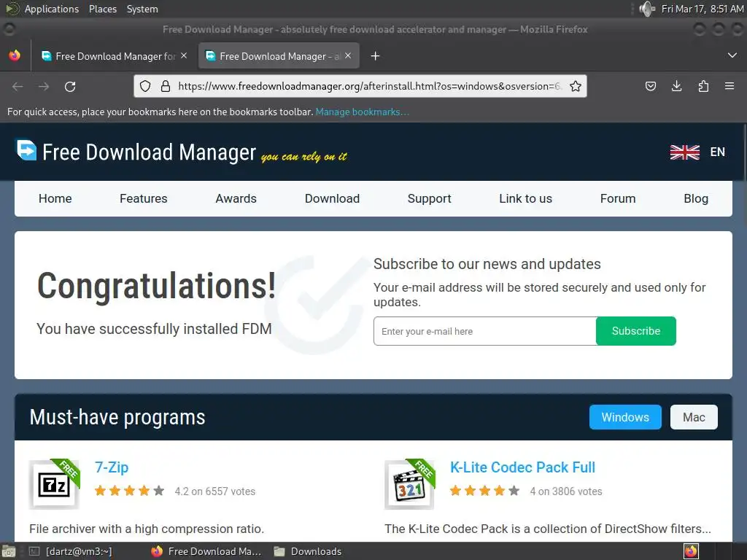Image resolution: width=747 pixels, height=560 pixels.
Task: Open the EN language selector
Action: coord(718,152)
